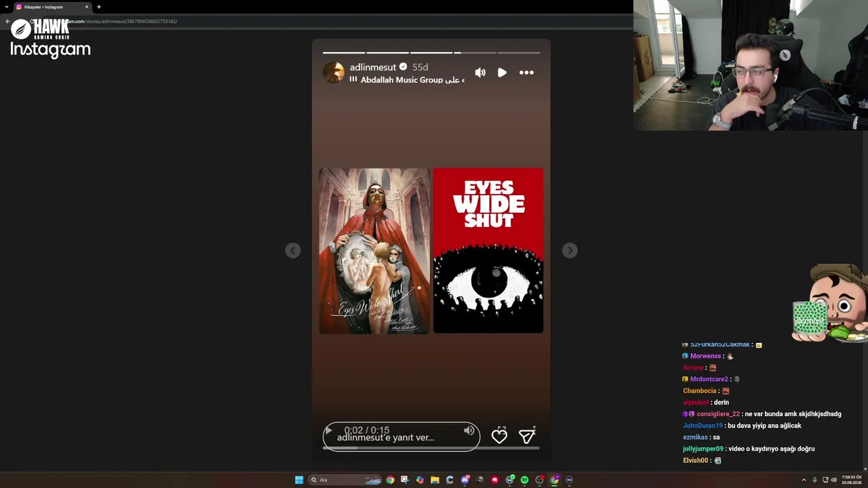The height and width of the screenshot is (488, 868).
Task: Close the Hikayeler • Instagram tab
Action: click(87, 7)
